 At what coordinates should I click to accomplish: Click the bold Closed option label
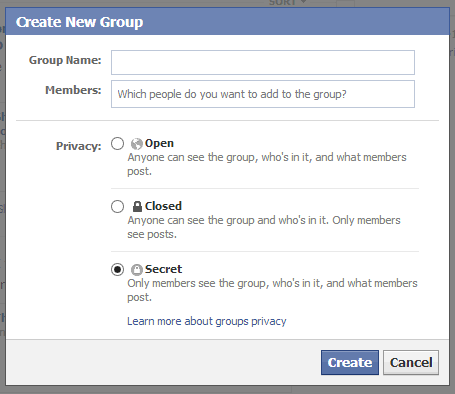coord(163,206)
